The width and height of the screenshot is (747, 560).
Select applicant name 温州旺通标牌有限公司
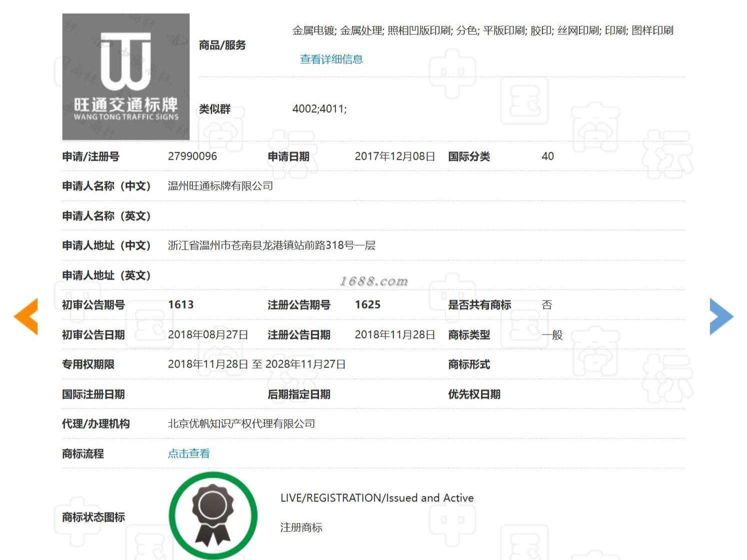[x=220, y=186]
